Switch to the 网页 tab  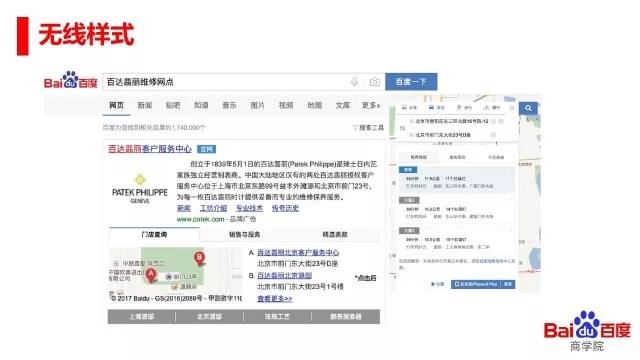116,105
